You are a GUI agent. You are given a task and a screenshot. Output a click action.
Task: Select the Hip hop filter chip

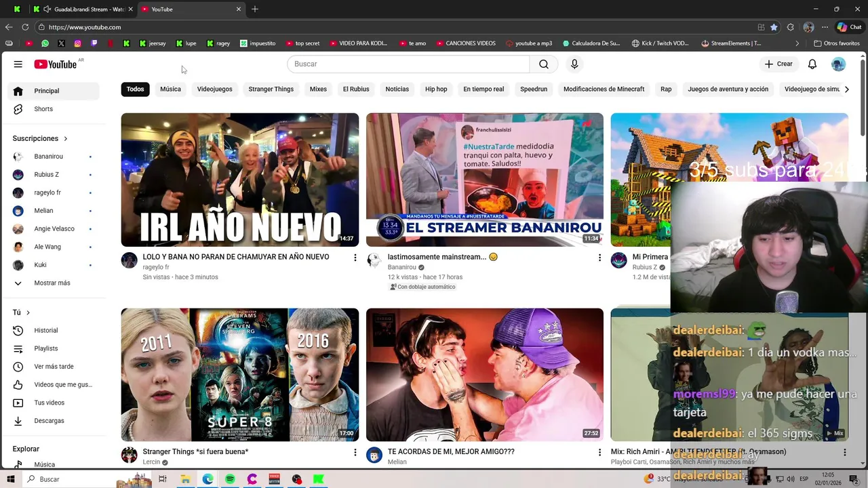(x=436, y=89)
